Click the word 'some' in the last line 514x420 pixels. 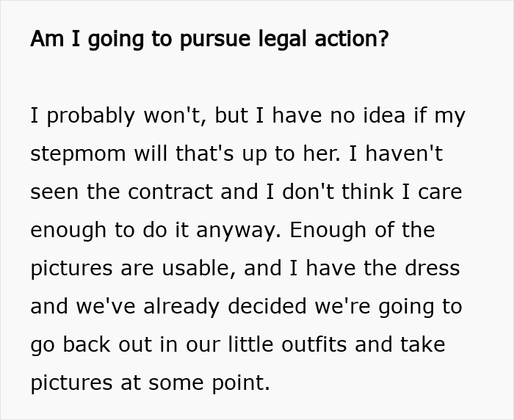pyautogui.click(x=175, y=383)
